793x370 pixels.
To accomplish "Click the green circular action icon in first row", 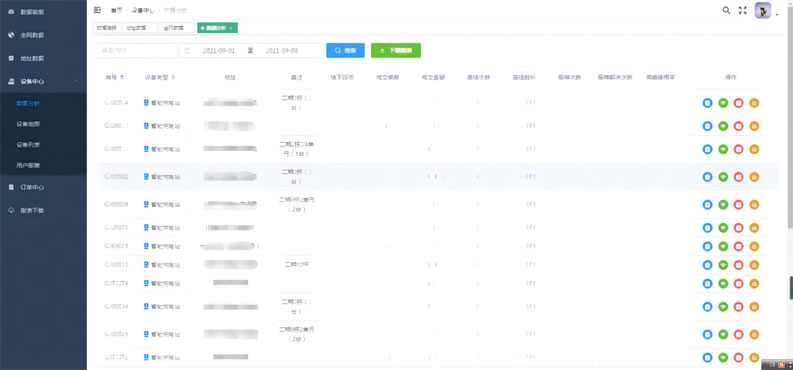I will [723, 103].
